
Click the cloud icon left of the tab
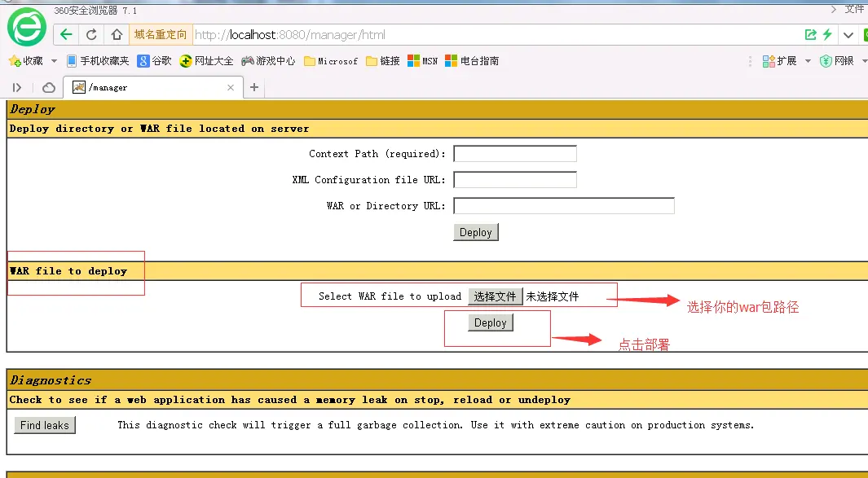(49, 87)
